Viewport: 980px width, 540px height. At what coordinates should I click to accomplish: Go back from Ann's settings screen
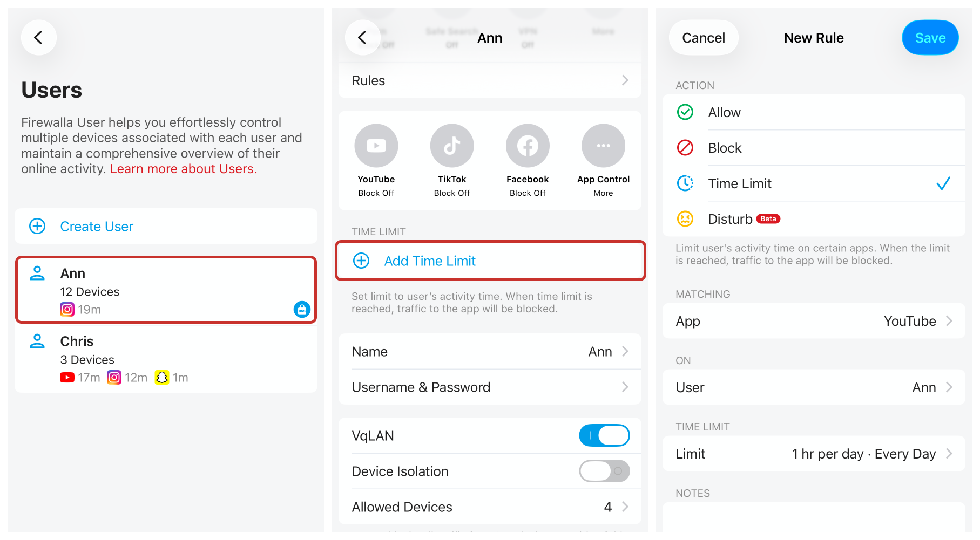(x=362, y=38)
